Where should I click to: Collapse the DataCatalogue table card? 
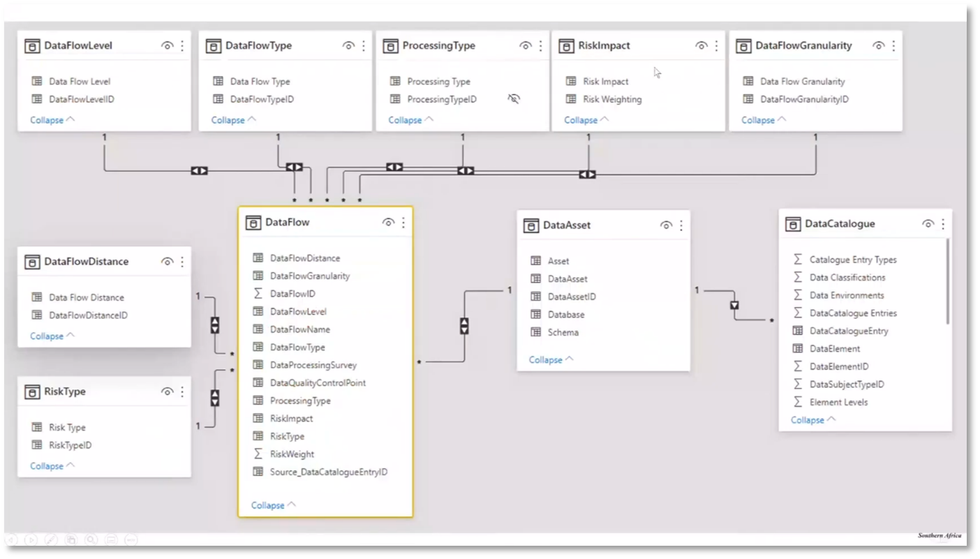[x=813, y=420]
